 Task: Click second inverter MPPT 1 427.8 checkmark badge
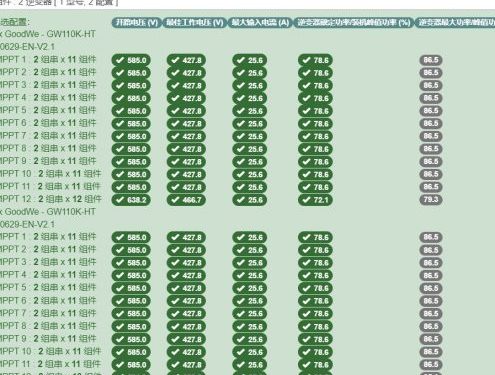point(186,238)
